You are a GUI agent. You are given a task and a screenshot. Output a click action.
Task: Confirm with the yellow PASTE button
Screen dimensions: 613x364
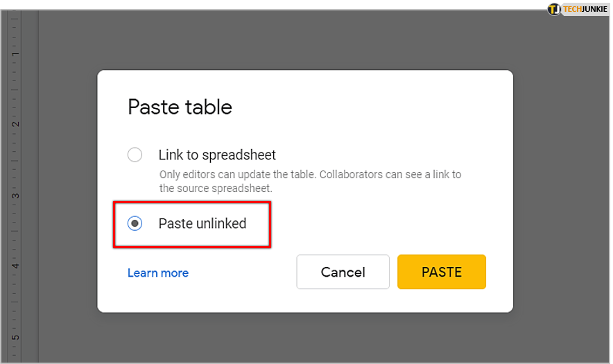tap(441, 272)
